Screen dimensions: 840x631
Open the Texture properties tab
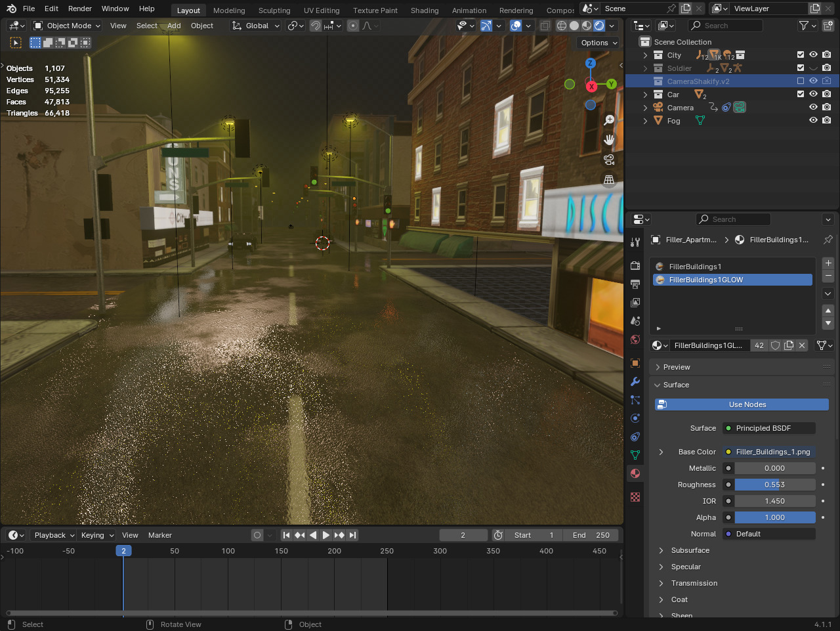click(x=635, y=497)
